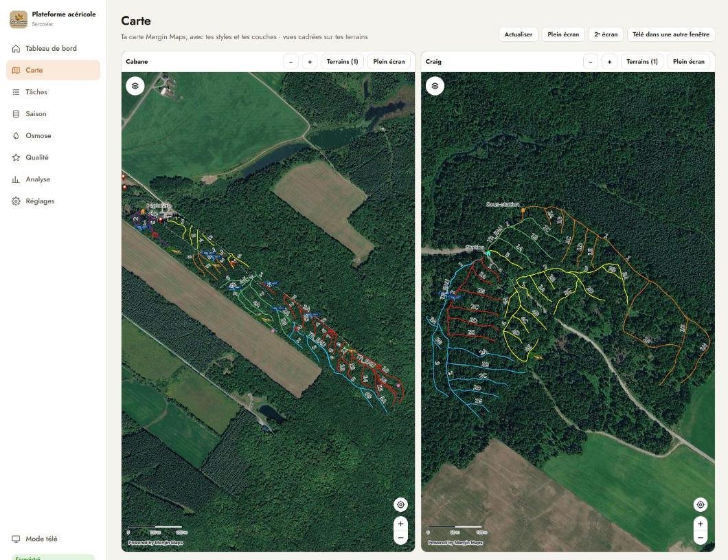Viewport: 728px width, 560px height.
Task: Click the list icon beside Tâches
Action: coord(16,92)
